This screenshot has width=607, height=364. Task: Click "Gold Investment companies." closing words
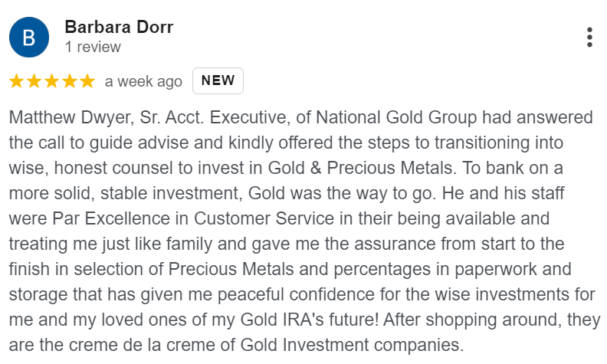point(352,345)
